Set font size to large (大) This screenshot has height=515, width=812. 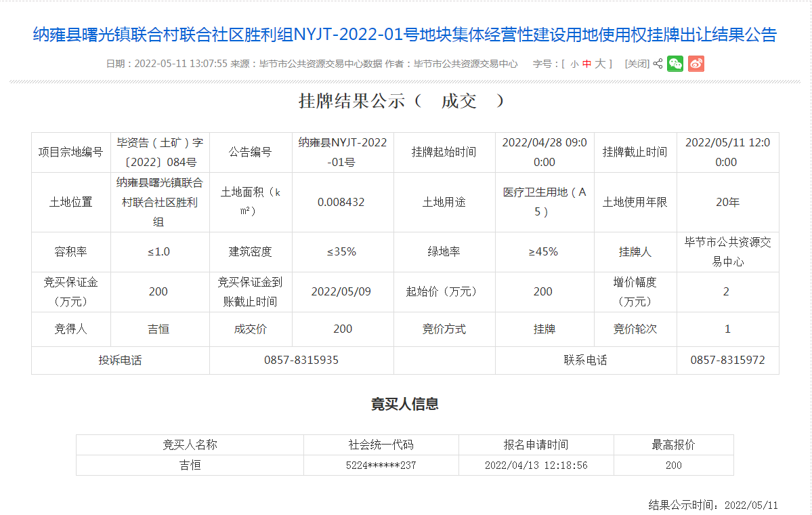tap(600, 64)
